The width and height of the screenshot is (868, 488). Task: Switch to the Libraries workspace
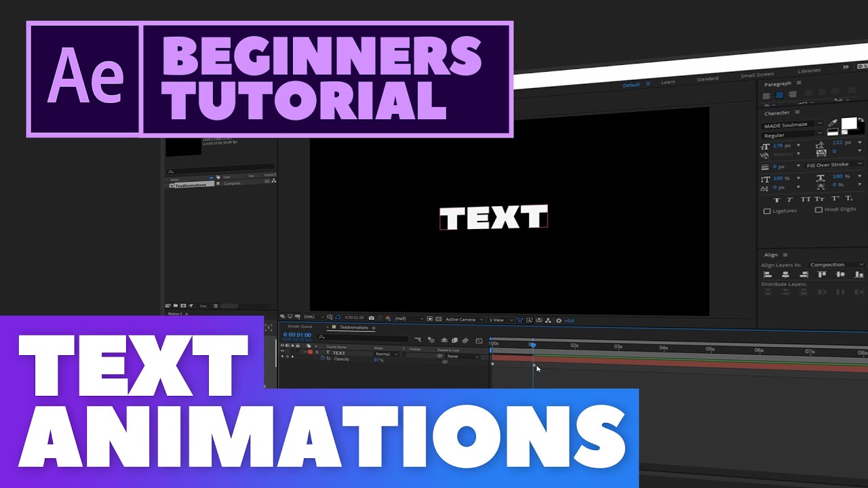(808, 70)
